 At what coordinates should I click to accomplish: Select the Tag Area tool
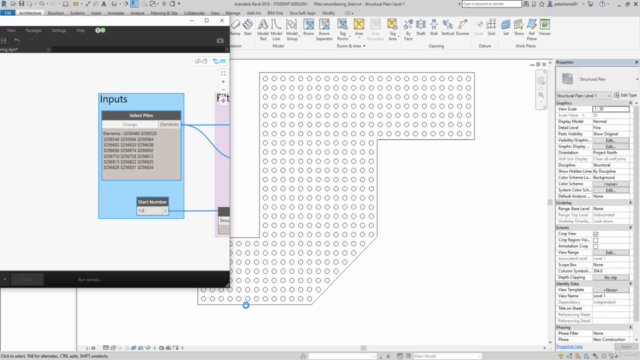pos(392,29)
